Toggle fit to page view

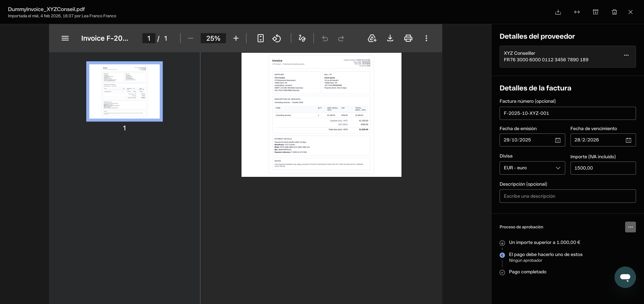(261, 38)
